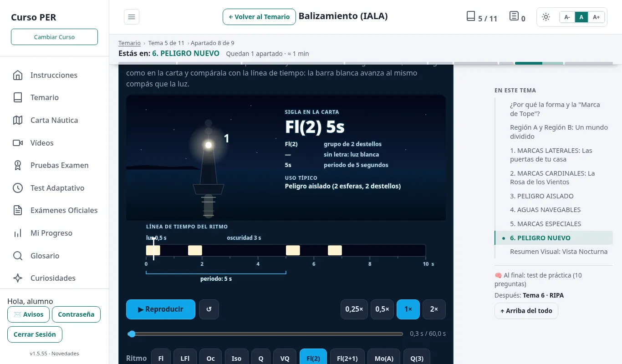Select the normal font size A
The image size is (622, 364).
pyautogui.click(x=581, y=17)
